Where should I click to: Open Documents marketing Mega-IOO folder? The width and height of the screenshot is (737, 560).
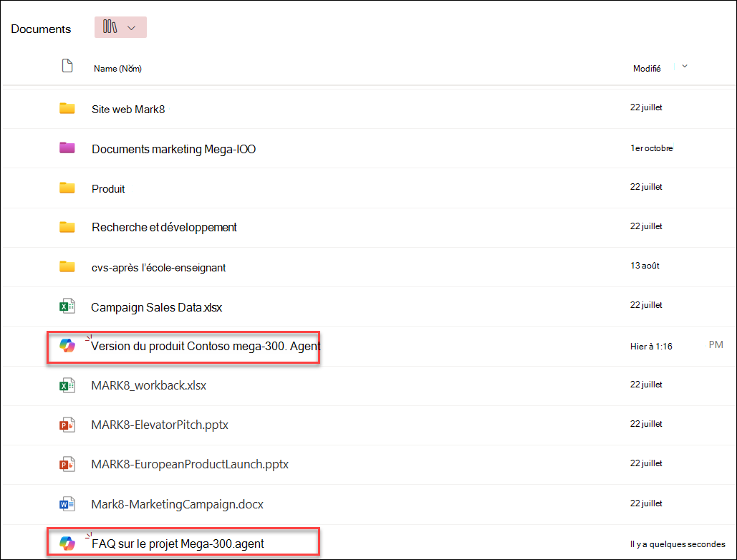pos(173,150)
